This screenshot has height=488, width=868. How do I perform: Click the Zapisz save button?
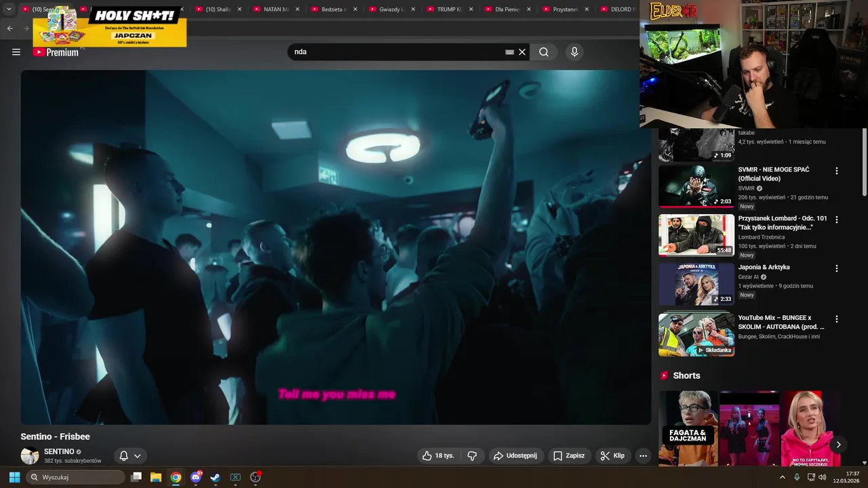click(569, 455)
